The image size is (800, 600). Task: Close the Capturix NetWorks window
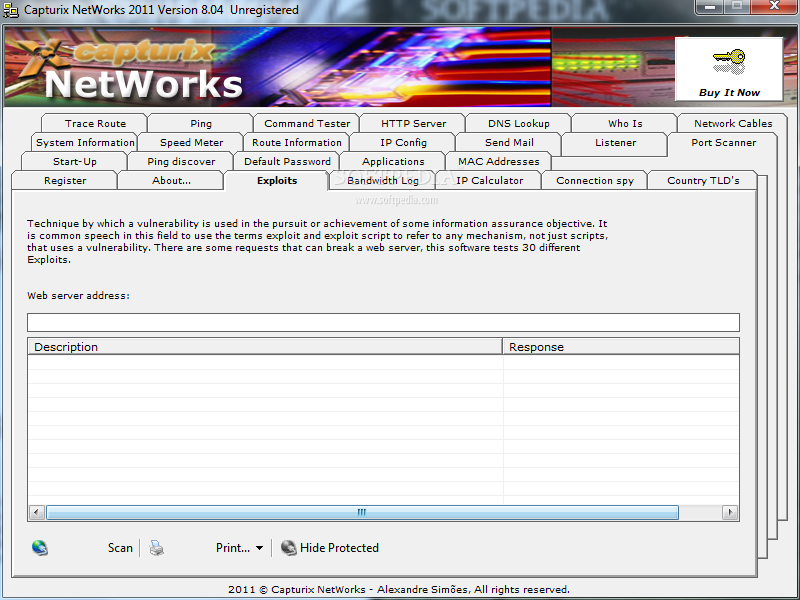click(x=774, y=7)
